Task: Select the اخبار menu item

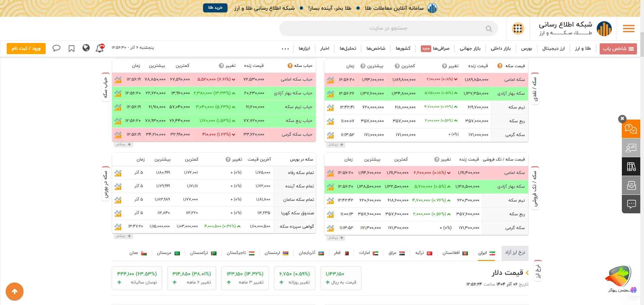Action: [324, 48]
